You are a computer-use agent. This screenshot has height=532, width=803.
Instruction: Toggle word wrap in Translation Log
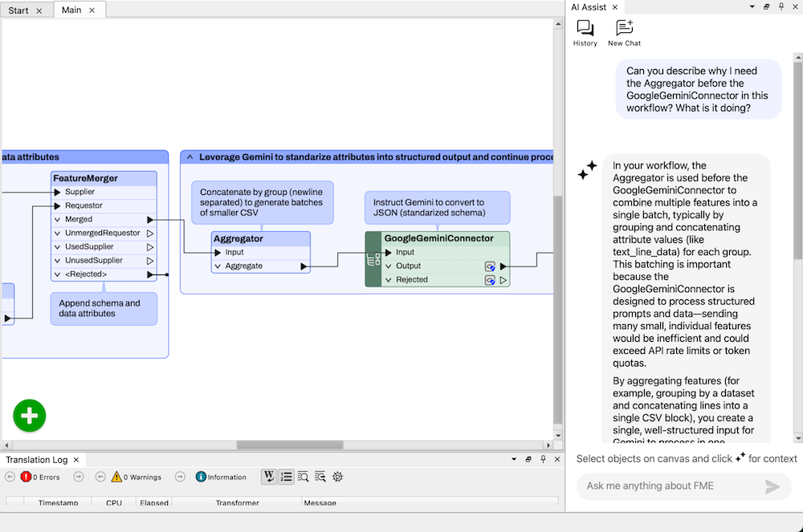point(269,477)
